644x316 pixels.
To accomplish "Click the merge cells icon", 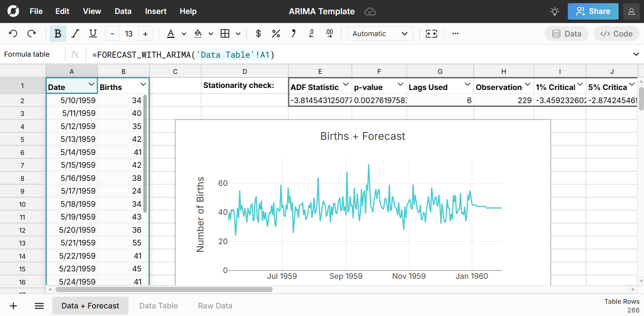I will click(x=431, y=34).
